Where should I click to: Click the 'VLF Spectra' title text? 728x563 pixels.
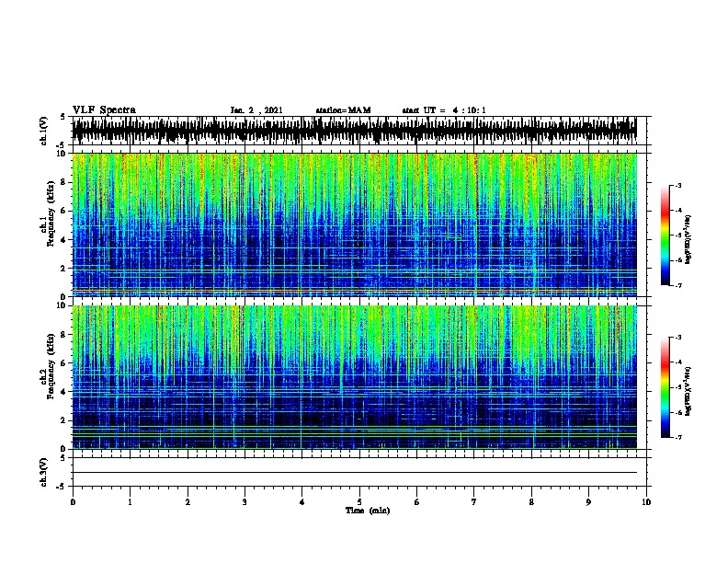(x=104, y=110)
